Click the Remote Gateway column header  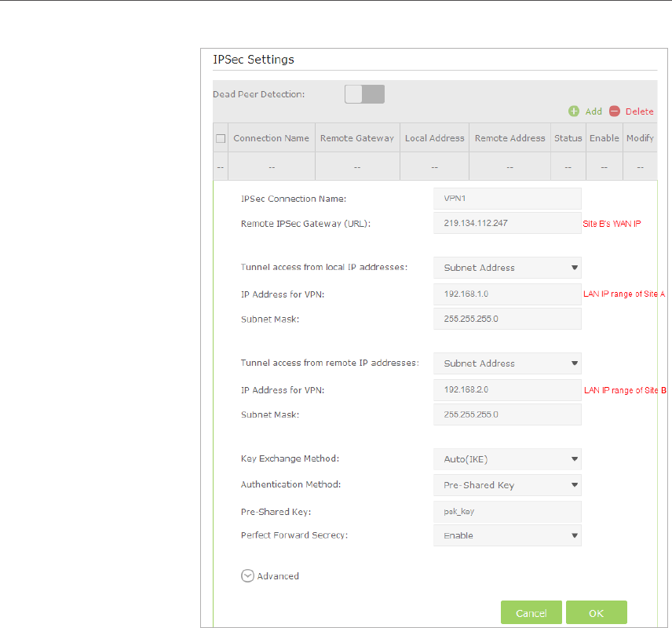coord(357,138)
